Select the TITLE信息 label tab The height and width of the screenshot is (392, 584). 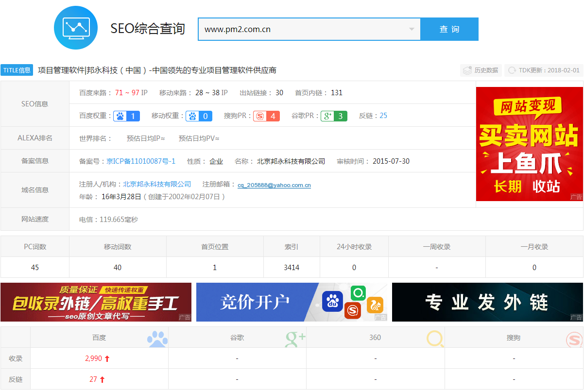(x=17, y=70)
